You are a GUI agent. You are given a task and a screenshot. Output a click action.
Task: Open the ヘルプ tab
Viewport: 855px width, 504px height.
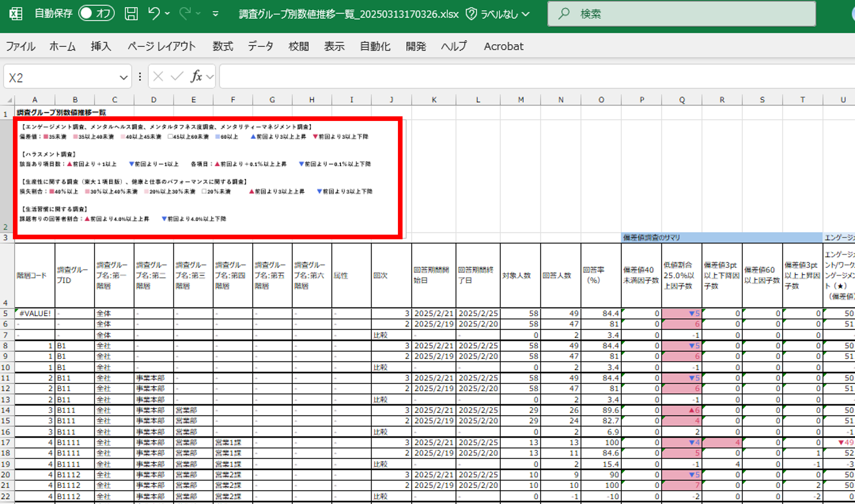454,46
